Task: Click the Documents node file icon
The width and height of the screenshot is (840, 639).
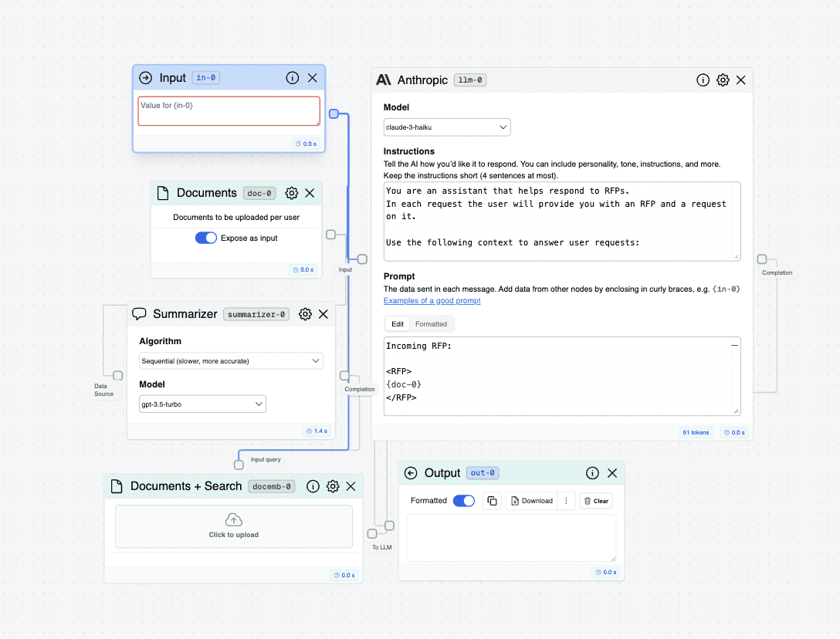Action: [163, 193]
